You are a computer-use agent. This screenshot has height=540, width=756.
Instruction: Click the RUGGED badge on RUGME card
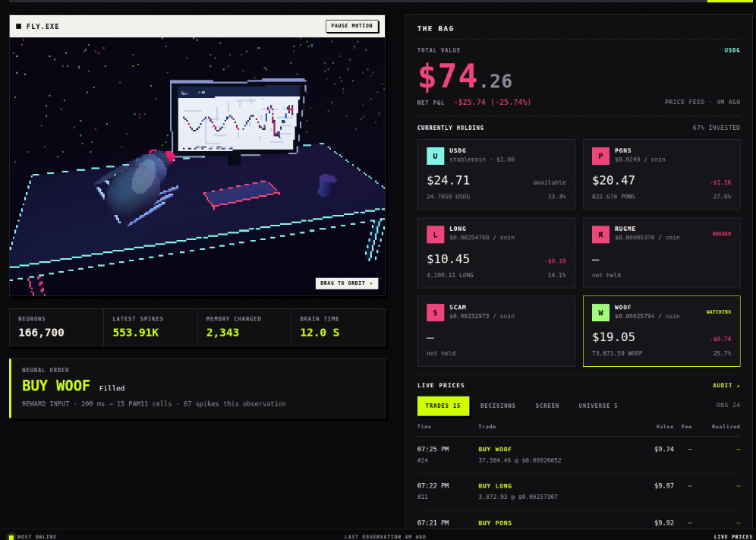[722, 234]
